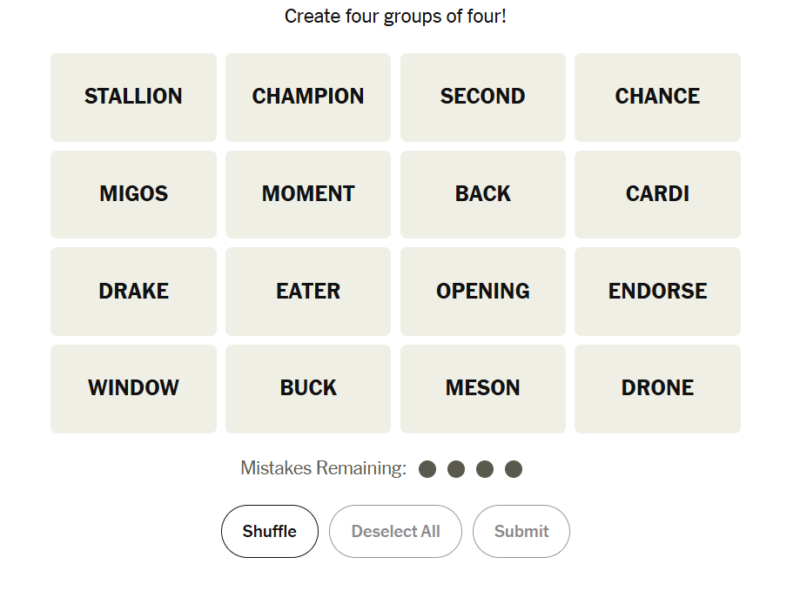Select the DRAKE word tile
The image size is (800, 591).
[x=133, y=291]
